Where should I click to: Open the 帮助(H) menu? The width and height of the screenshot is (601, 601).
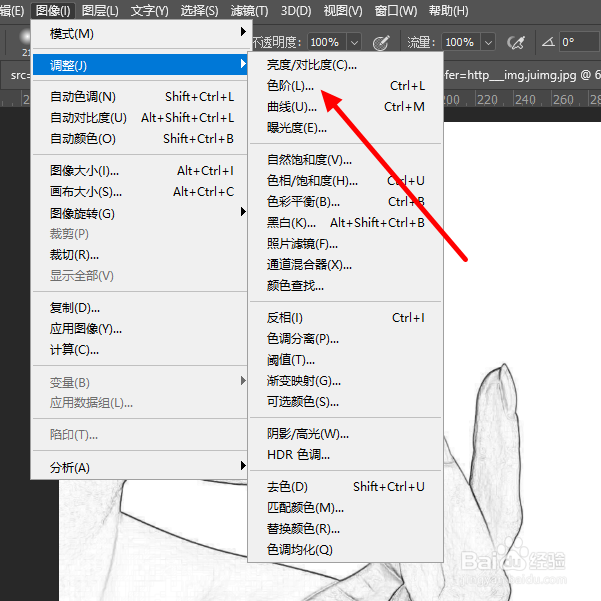tap(448, 11)
